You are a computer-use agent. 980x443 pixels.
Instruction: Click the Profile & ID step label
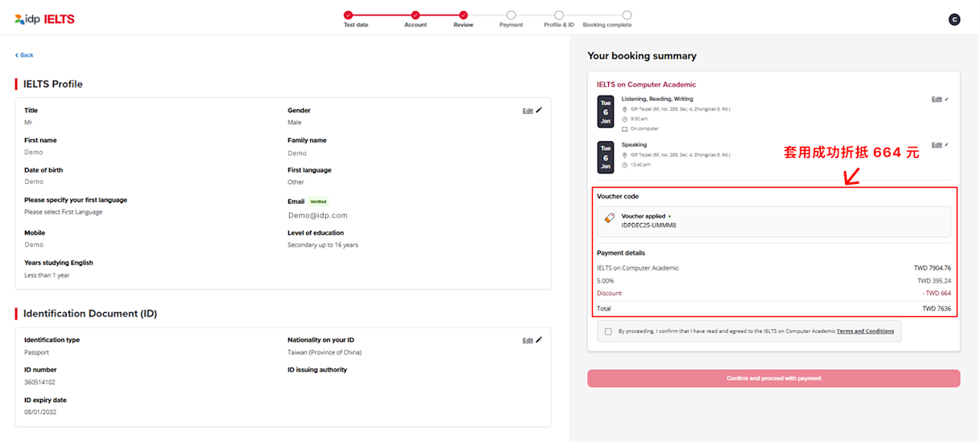(559, 25)
